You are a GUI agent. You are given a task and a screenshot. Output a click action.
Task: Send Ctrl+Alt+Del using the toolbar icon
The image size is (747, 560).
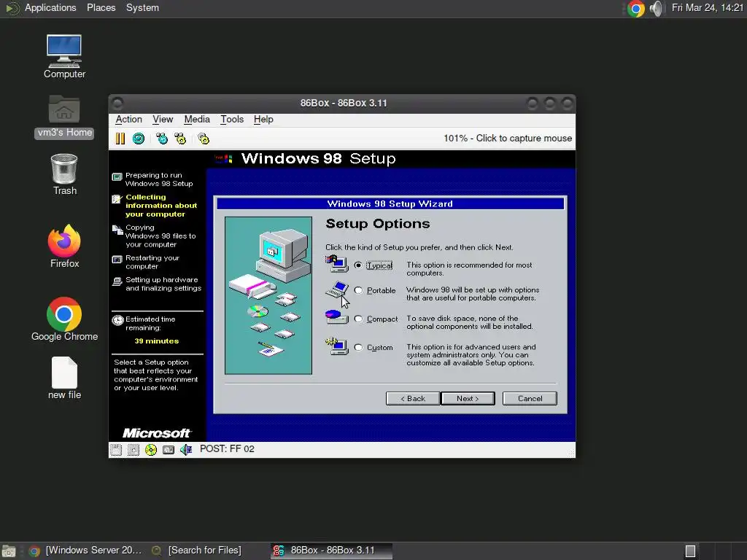(x=162, y=139)
